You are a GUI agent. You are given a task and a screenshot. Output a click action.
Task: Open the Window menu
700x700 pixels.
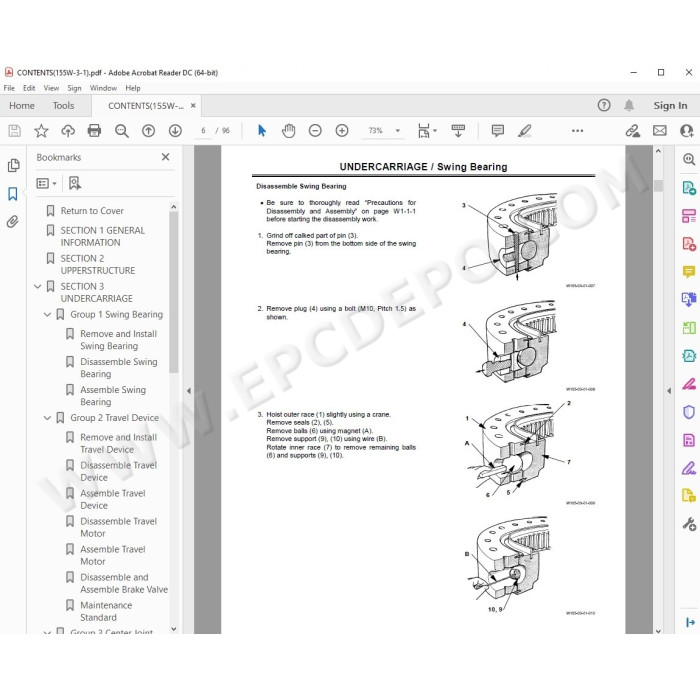[x=103, y=88]
